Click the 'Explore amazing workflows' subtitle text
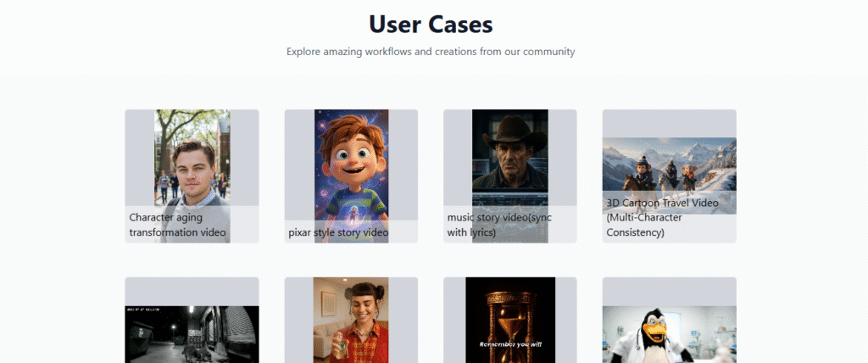 [431, 52]
